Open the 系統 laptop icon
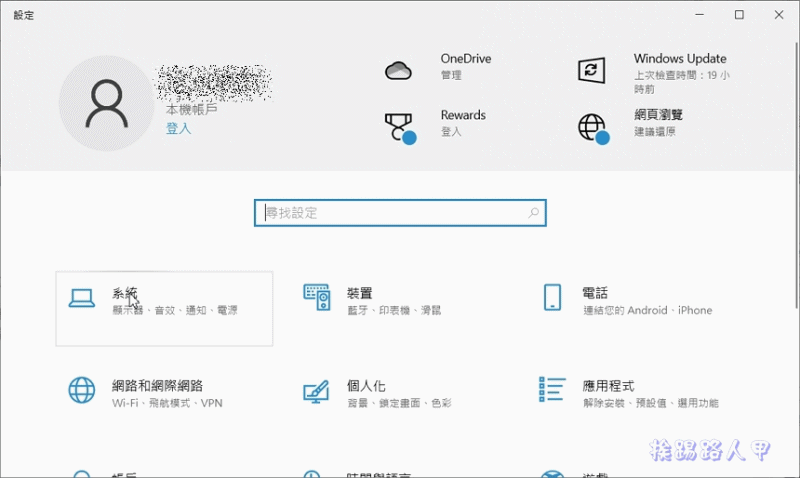Screen dimensions: 800x478 82,298
